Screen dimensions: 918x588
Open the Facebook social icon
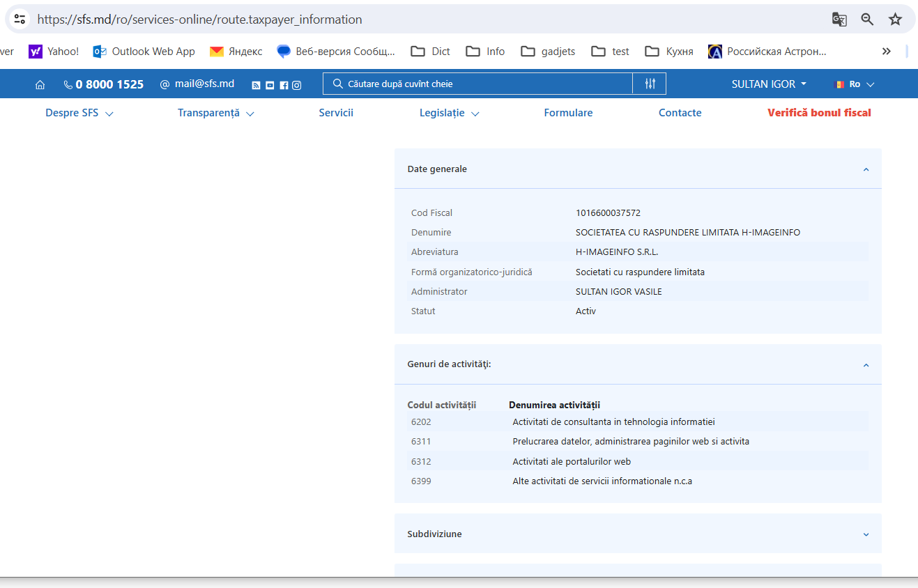(284, 85)
